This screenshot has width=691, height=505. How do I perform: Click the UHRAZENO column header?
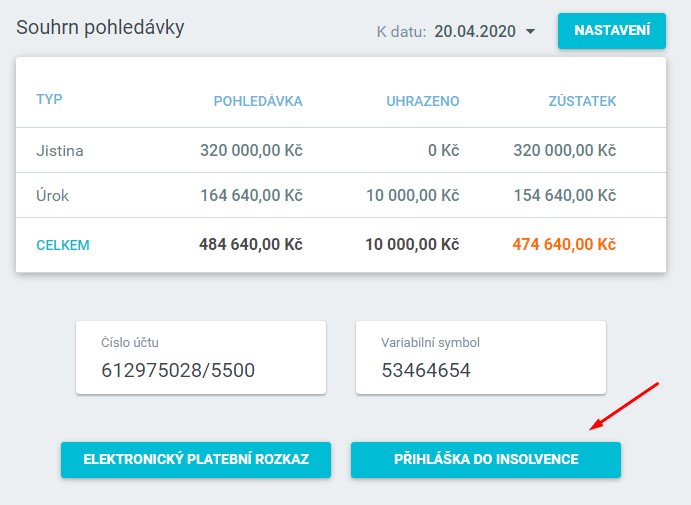point(422,101)
